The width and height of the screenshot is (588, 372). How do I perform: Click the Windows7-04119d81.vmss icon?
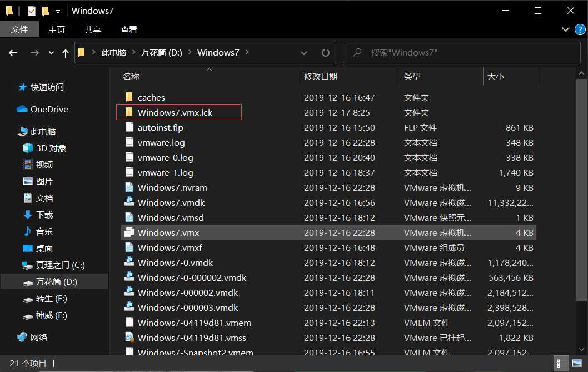(x=129, y=338)
